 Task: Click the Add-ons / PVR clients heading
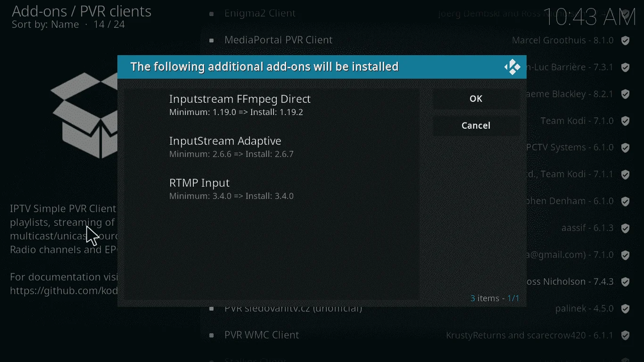pos(82,11)
